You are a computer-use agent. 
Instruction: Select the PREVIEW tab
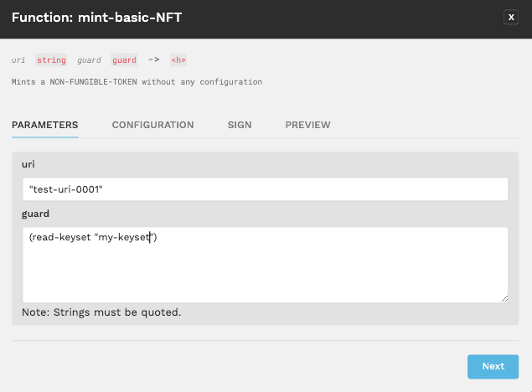pos(307,125)
